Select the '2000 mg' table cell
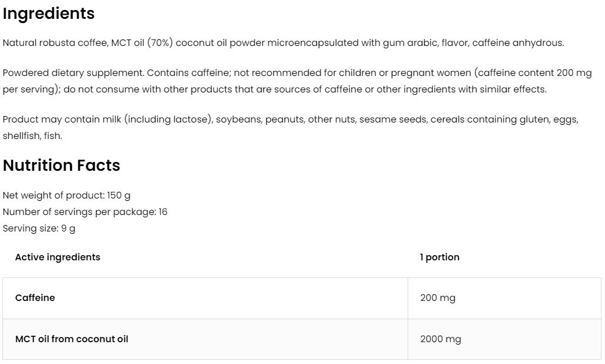 click(441, 339)
